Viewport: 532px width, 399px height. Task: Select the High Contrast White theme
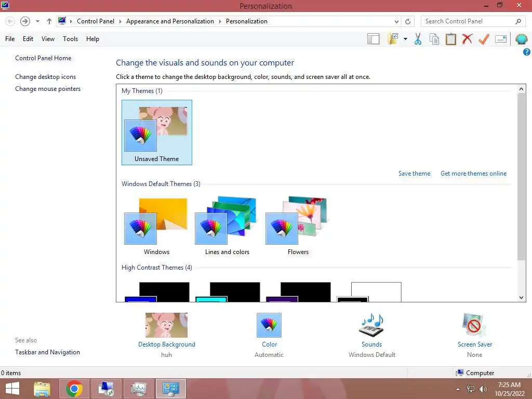click(369, 292)
